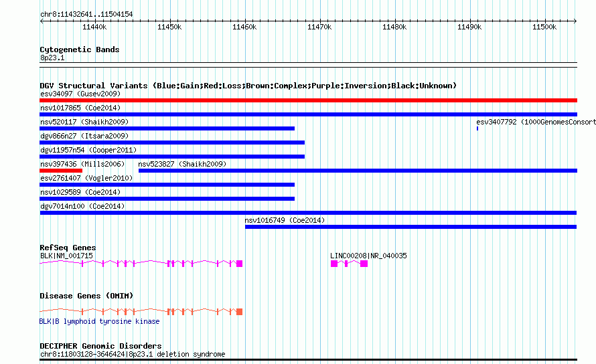Click the nsv1017865 (Coe2014) label
Image resolution: width=596 pixels, height=364 pixels.
click(x=80, y=108)
